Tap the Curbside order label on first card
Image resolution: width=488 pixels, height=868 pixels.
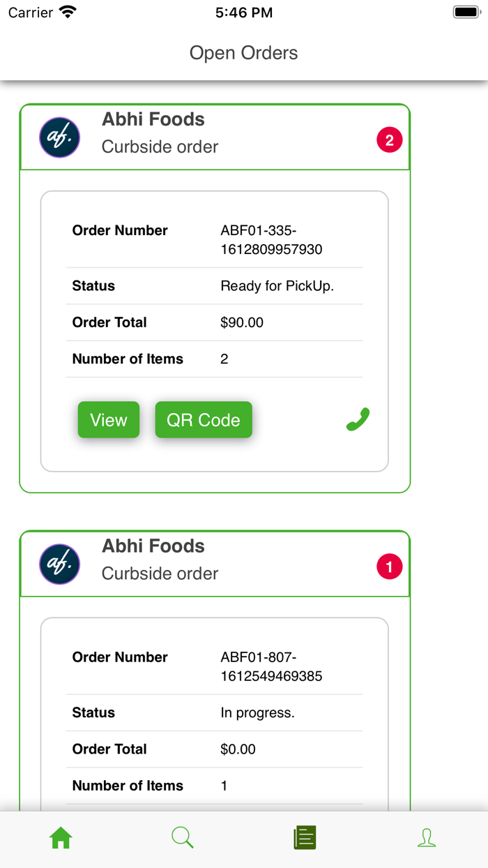160,147
